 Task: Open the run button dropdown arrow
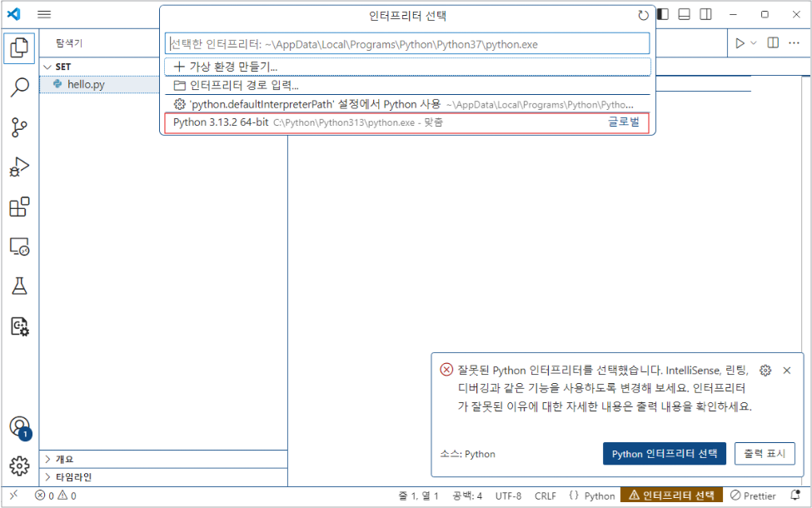754,43
